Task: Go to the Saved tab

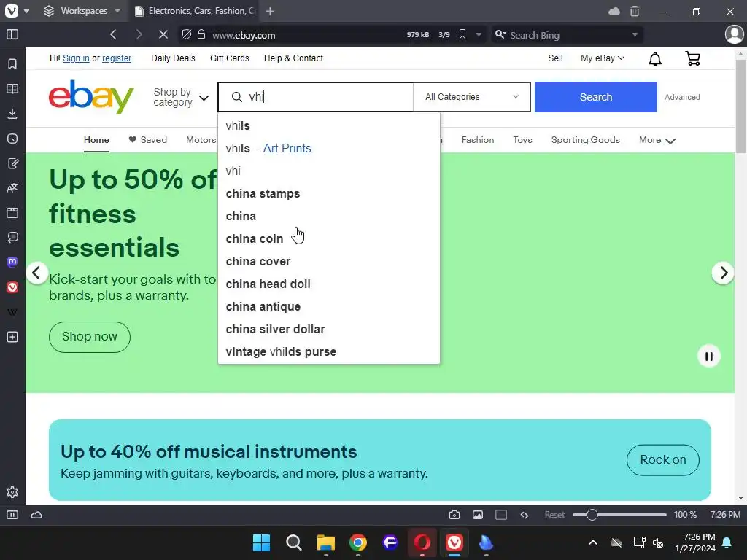Action: [147, 140]
